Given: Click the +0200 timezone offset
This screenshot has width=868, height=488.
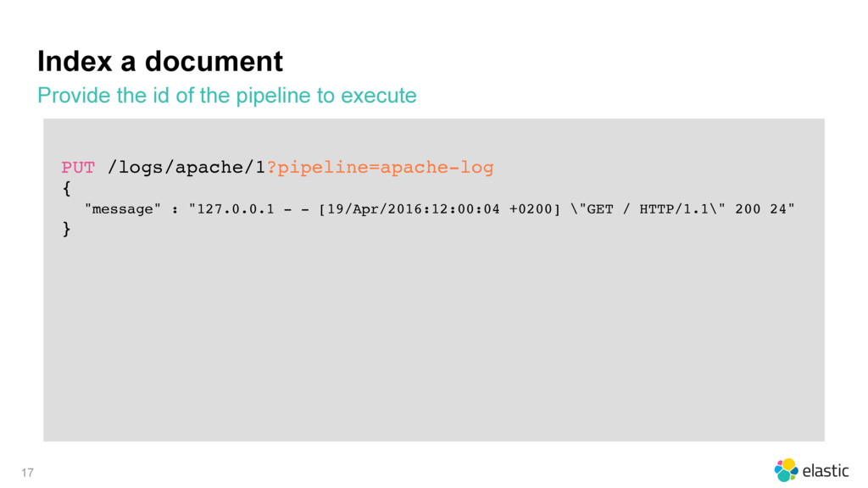Looking at the screenshot, I should pos(531,209).
